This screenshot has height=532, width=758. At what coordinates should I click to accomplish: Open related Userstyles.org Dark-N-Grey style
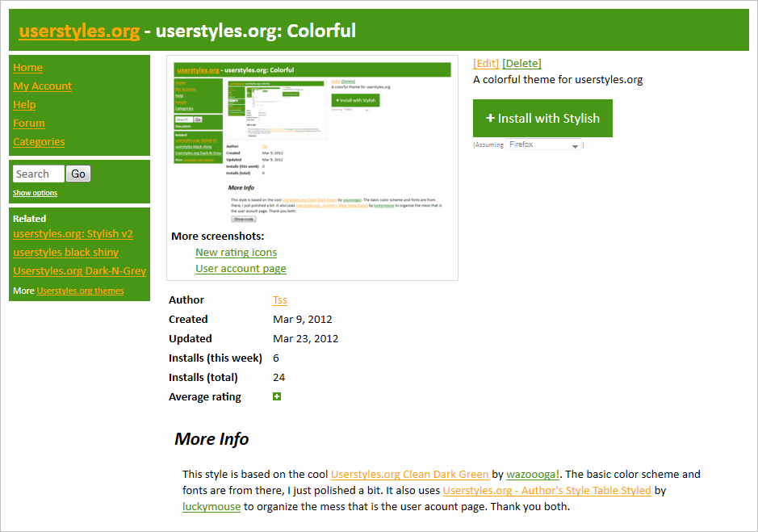(x=79, y=270)
